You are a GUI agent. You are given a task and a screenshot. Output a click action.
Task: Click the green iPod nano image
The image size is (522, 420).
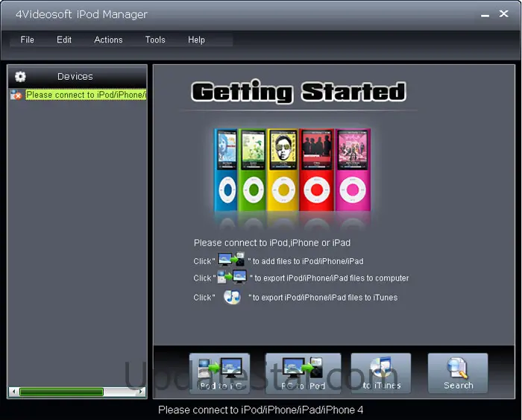tap(252, 170)
